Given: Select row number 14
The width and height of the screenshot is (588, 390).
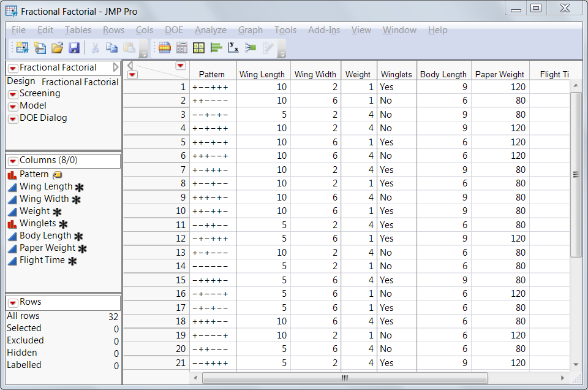Looking at the screenshot, I should point(156,266).
